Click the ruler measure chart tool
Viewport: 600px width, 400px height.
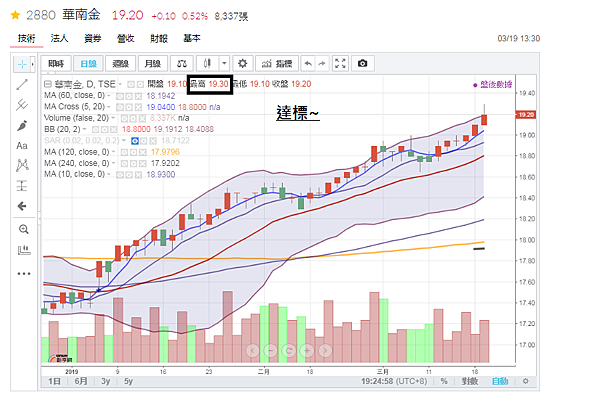coord(24,250)
